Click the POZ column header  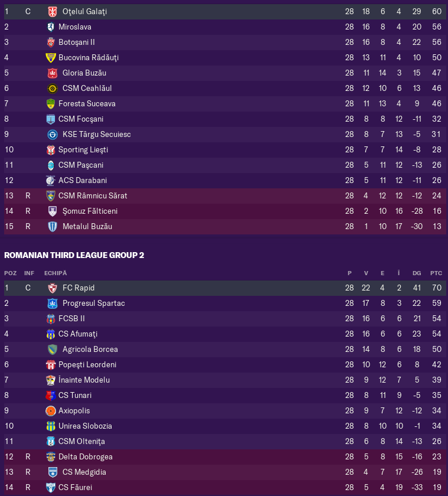[10, 273]
